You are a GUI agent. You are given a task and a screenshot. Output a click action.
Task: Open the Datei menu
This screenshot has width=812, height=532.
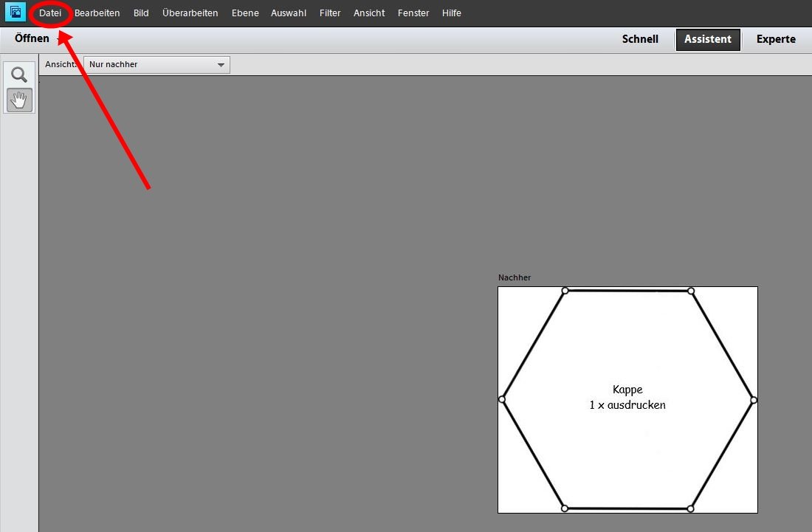click(50, 13)
